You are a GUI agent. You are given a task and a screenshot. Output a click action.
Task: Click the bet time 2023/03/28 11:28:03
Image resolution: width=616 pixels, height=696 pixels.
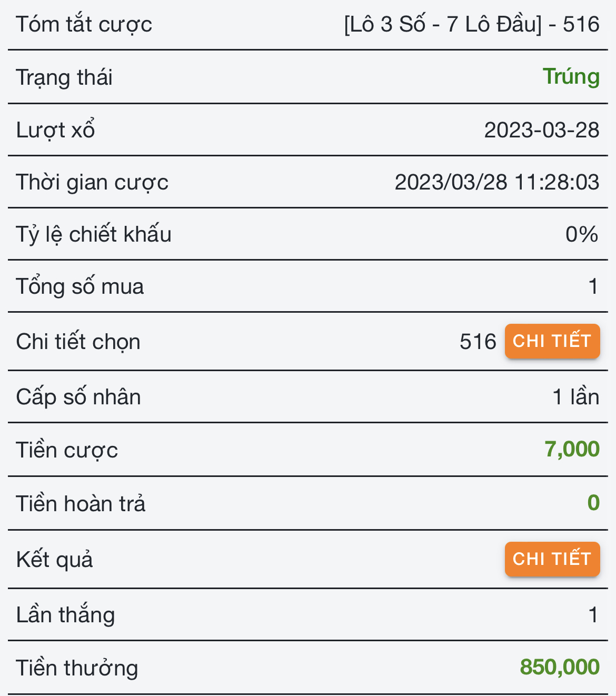(x=496, y=182)
